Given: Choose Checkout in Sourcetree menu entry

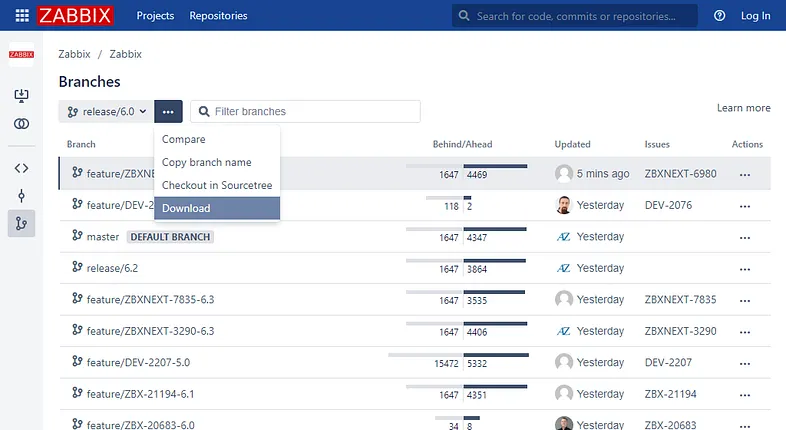Looking at the screenshot, I should [x=217, y=185].
